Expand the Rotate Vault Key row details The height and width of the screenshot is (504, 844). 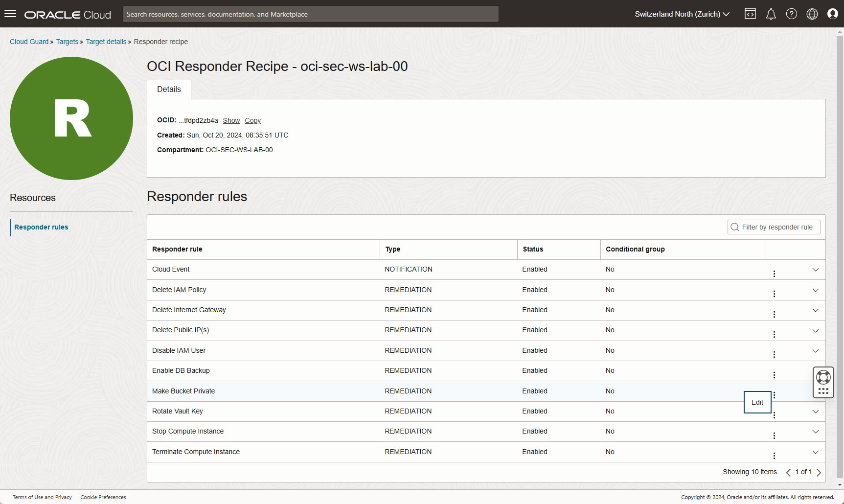[816, 412]
